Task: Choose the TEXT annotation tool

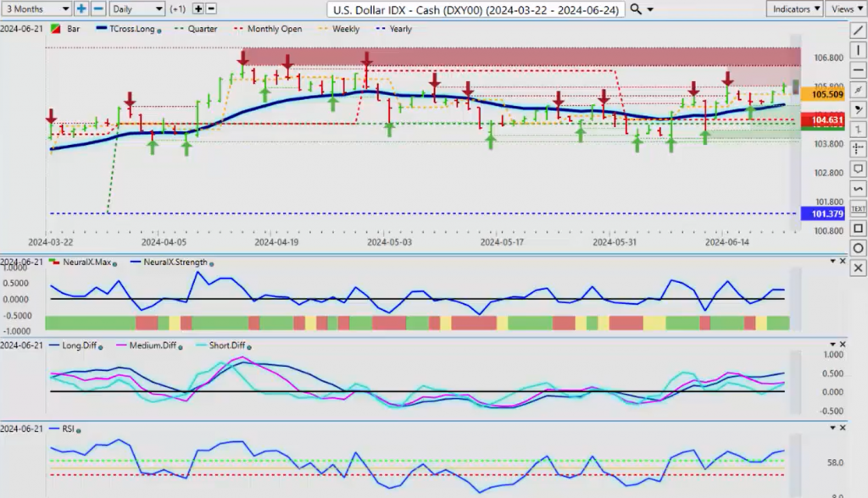Action: 858,208
